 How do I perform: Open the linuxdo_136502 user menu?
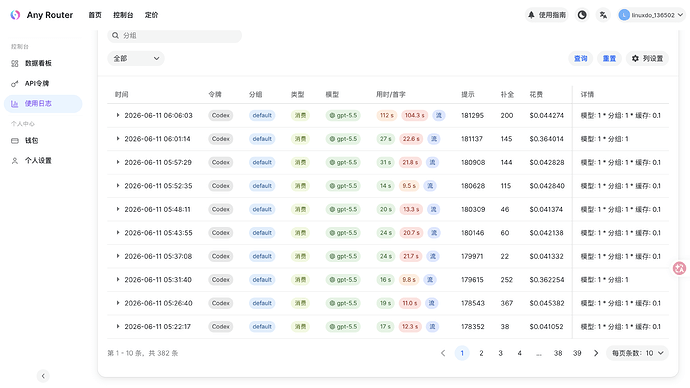point(651,15)
